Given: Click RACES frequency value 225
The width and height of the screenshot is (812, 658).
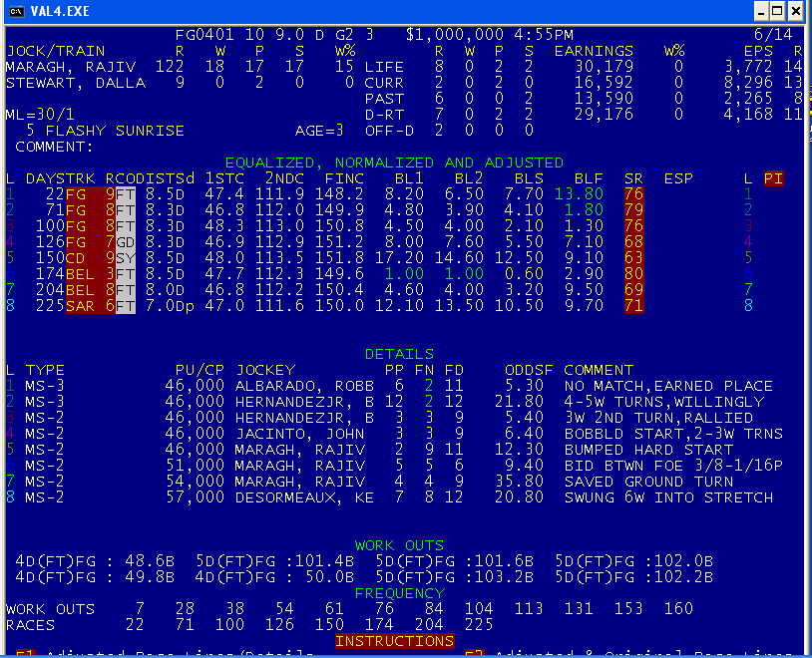Looking at the screenshot, I should click(x=479, y=625).
